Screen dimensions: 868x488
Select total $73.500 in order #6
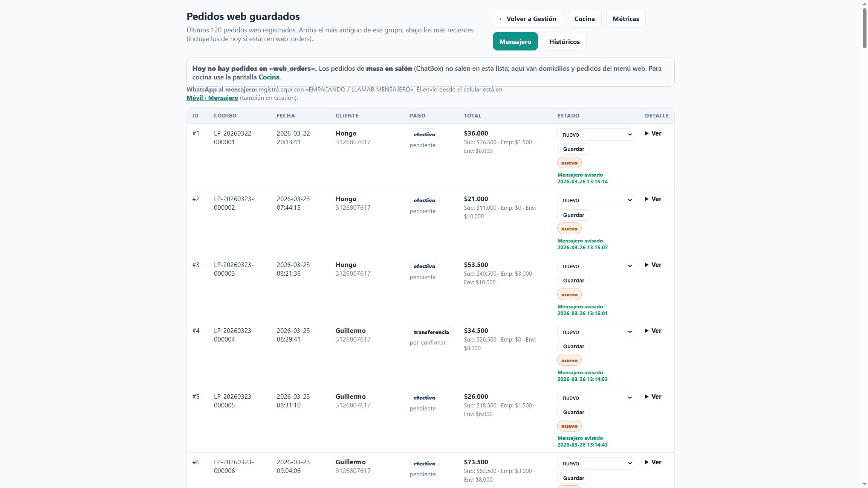476,462
